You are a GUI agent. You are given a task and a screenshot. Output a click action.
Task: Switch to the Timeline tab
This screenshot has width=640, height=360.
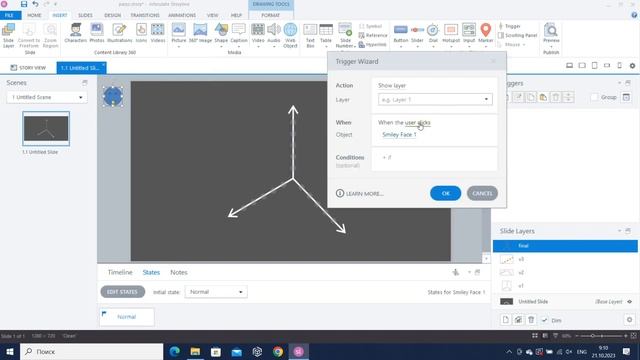click(x=120, y=272)
